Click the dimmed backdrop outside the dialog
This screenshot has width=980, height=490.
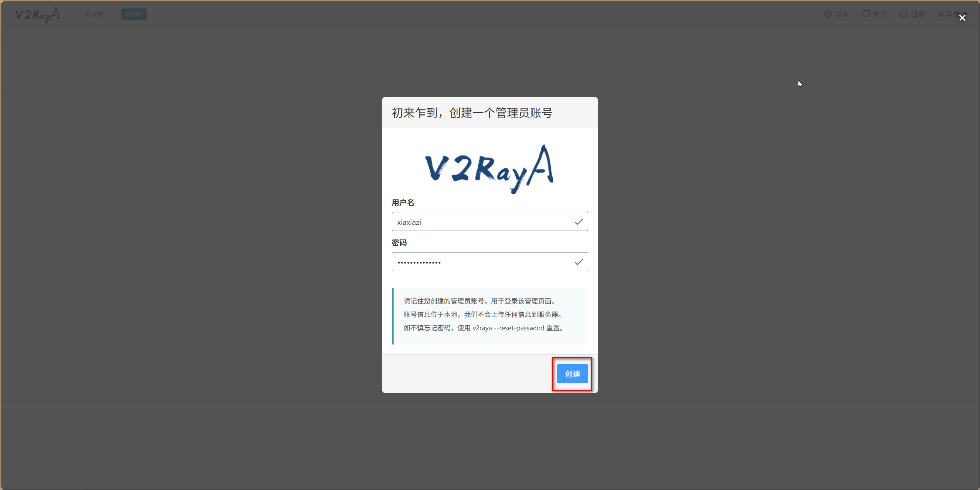[192, 249]
